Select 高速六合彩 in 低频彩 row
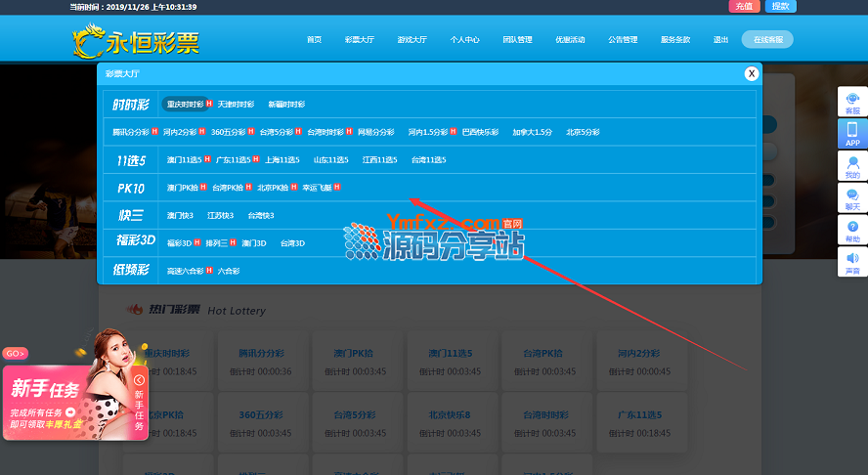The image size is (868, 475). [x=185, y=271]
